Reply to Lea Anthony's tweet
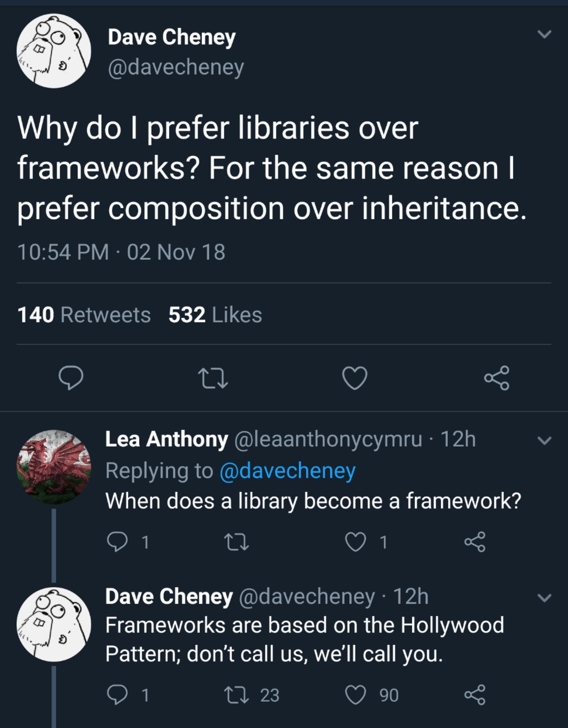This screenshot has height=728, width=568. coord(117,542)
